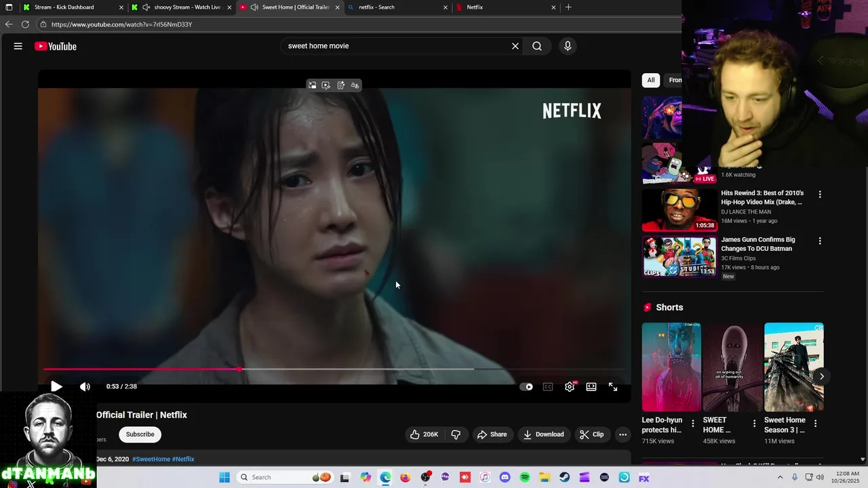Open options for SWEET HOME short
The image size is (868, 488).
click(754, 424)
